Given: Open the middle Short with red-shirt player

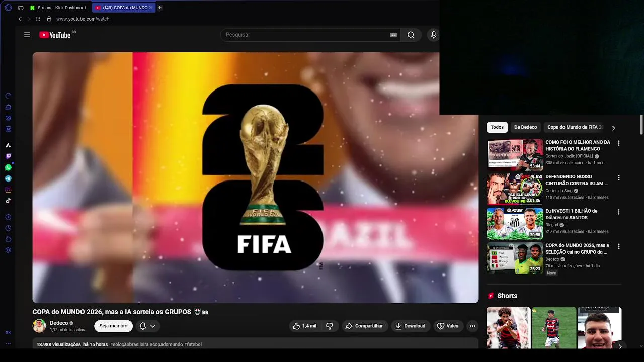Looking at the screenshot, I should (554, 328).
